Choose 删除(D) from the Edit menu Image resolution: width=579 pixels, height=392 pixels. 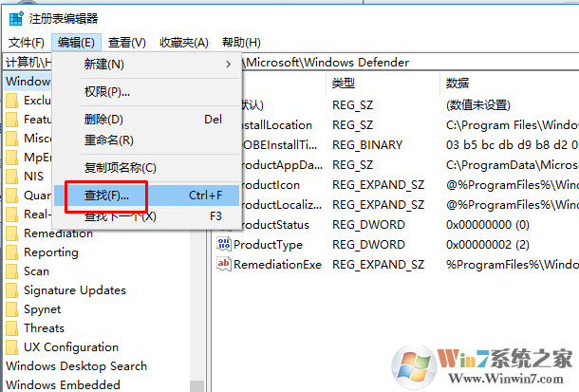pos(103,120)
